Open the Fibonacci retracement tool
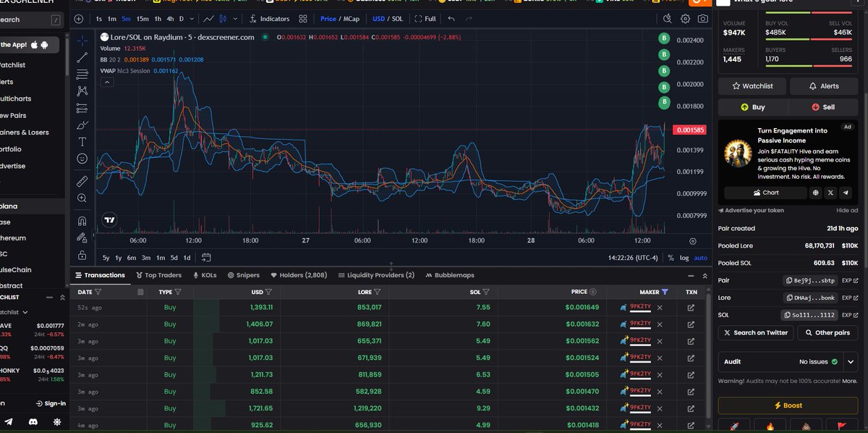 (82, 74)
